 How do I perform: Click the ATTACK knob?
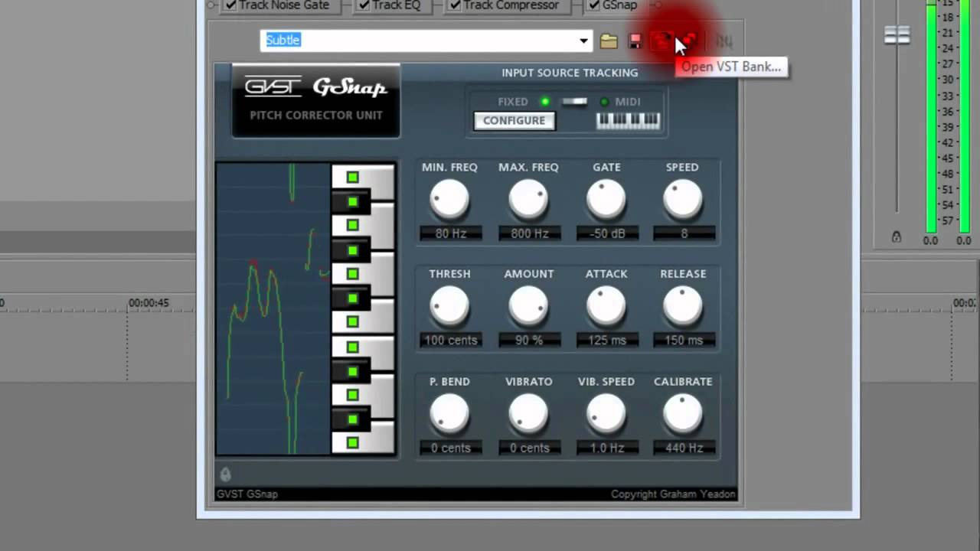606,307
